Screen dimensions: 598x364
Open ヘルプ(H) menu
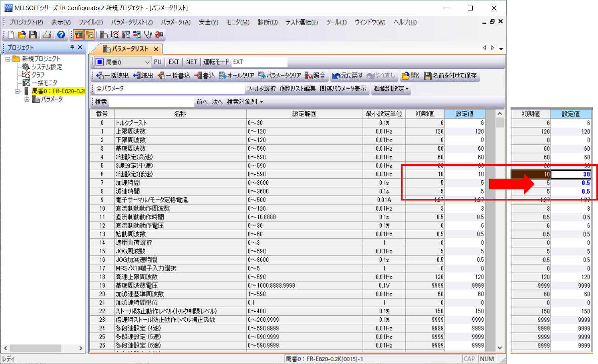pyautogui.click(x=405, y=22)
